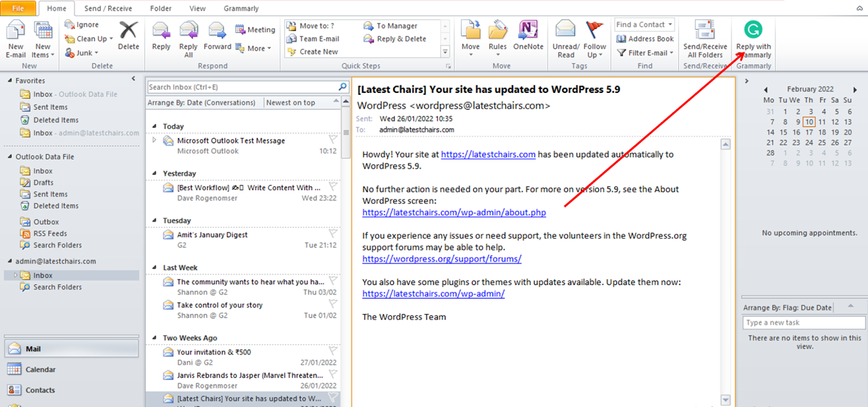
Task: Create a New E-mail message
Action: (x=16, y=39)
